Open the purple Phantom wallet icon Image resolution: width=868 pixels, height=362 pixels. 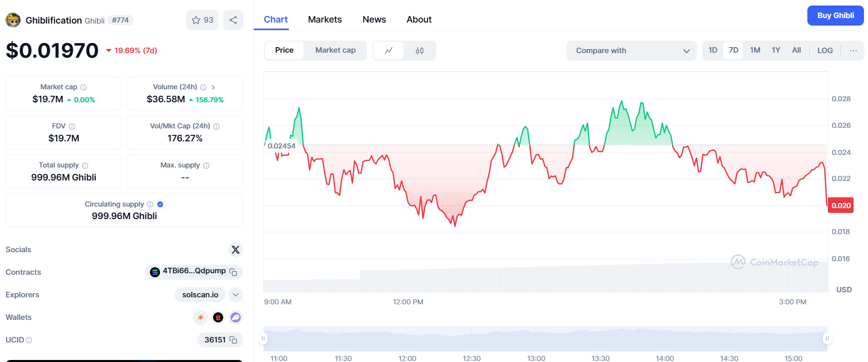(x=236, y=317)
